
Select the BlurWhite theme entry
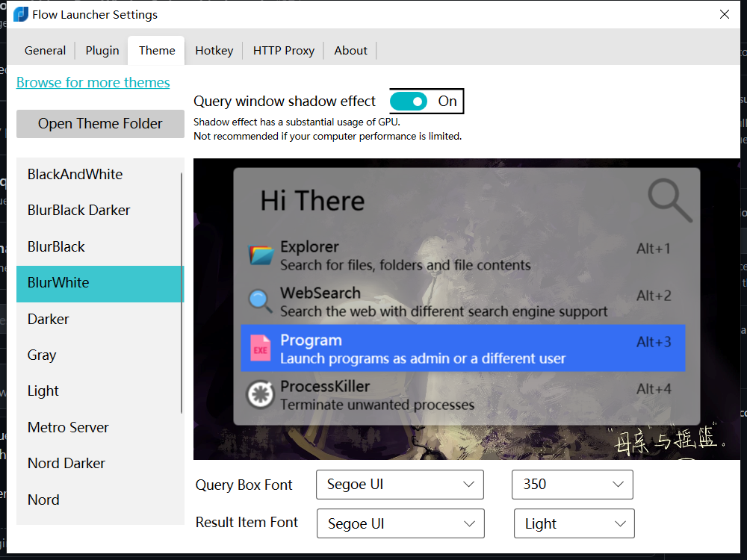point(100,283)
